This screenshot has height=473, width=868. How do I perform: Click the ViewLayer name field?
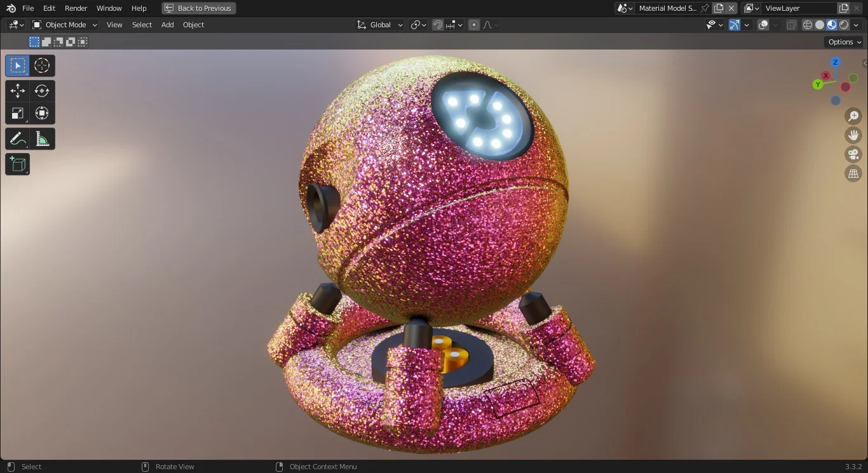click(x=799, y=8)
